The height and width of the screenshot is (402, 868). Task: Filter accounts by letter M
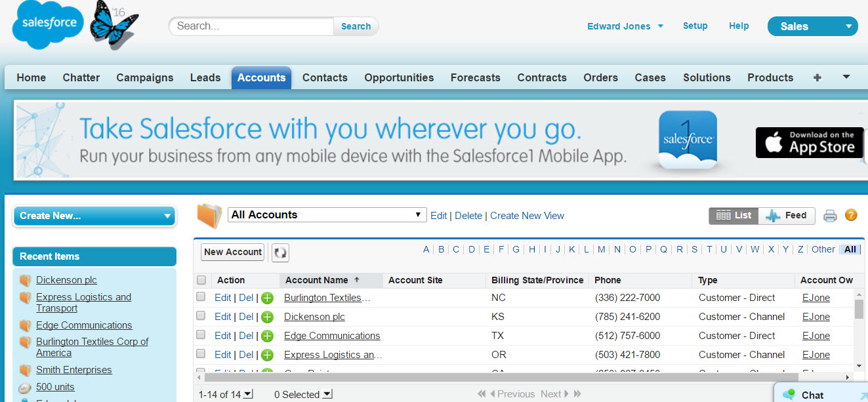pyautogui.click(x=601, y=249)
